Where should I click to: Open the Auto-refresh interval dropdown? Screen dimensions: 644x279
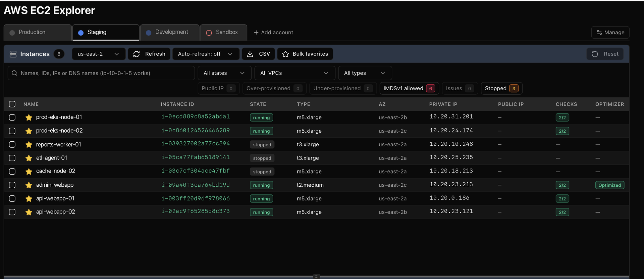(206, 54)
